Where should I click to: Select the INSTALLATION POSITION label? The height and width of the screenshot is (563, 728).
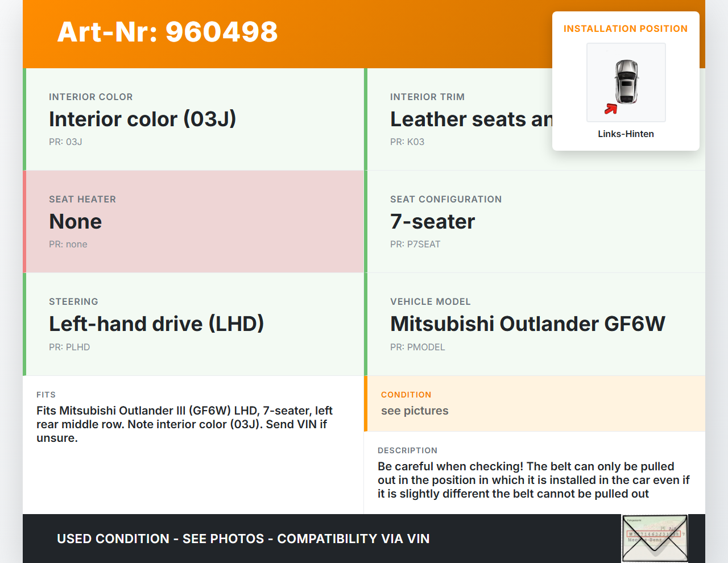[626, 28]
